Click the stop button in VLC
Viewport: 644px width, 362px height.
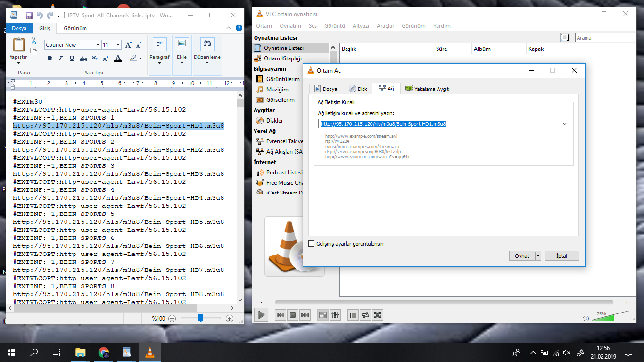(292, 315)
